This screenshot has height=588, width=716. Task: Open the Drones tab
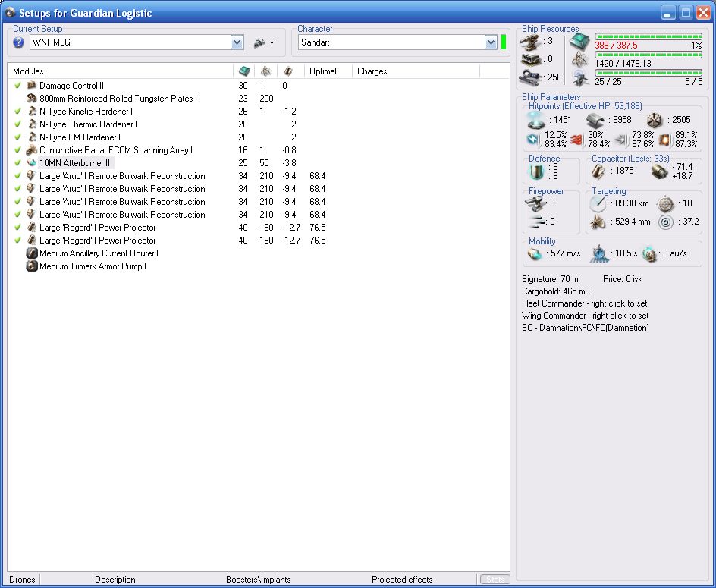(22, 580)
